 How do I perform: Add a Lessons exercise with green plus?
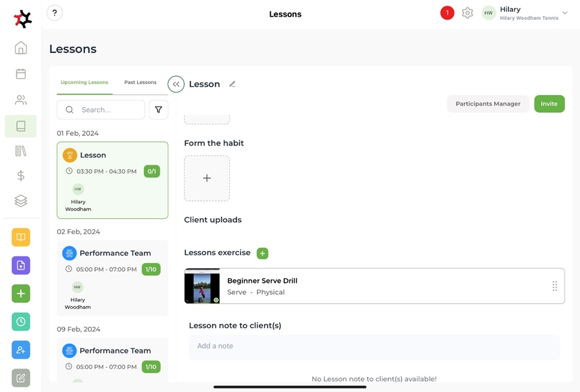(262, 253)
